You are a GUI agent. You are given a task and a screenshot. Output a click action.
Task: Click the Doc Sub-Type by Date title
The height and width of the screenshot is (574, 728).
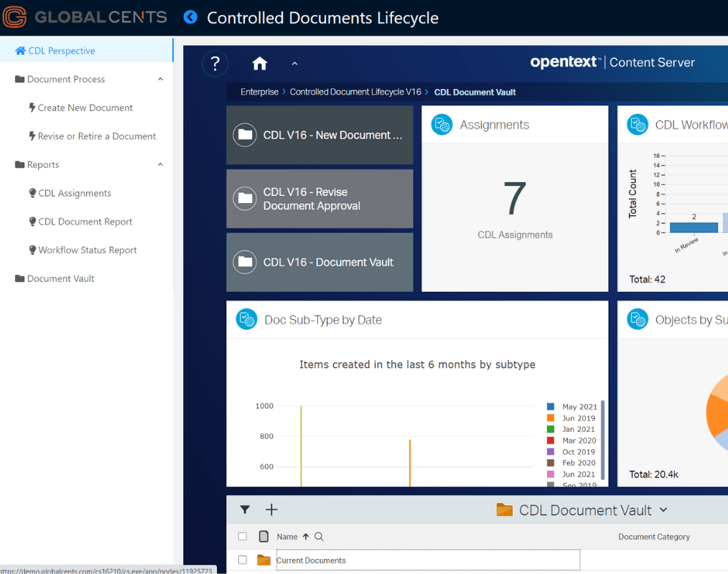(323, 320)
